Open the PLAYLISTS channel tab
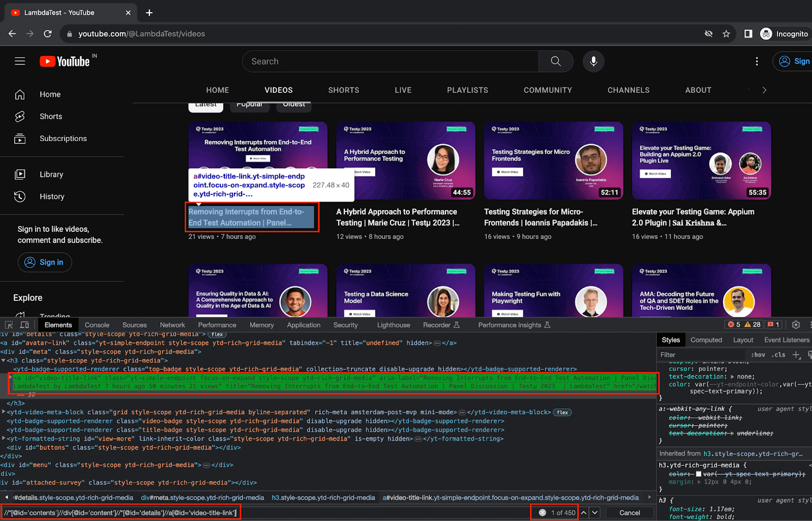Image resolution: width=812 pixels, height=521 pixels. point(467,90)
